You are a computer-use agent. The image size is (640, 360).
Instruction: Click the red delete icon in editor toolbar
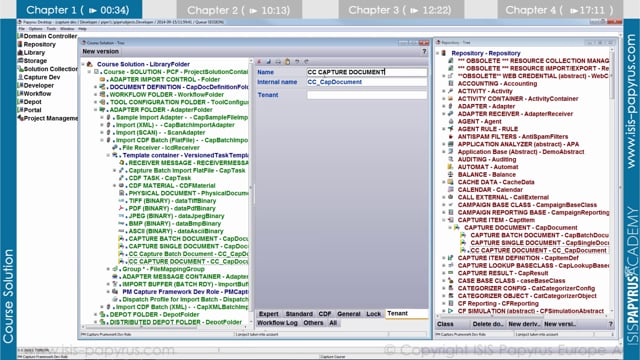pos(259,62)
